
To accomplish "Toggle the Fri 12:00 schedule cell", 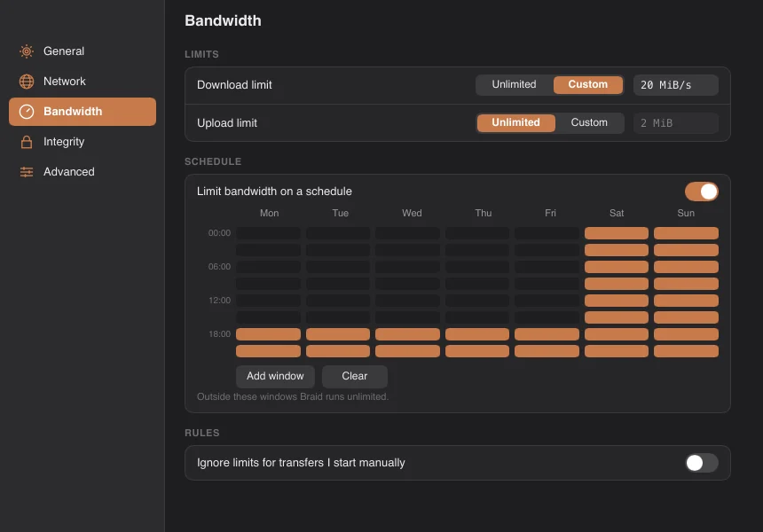I will (547, 301).
